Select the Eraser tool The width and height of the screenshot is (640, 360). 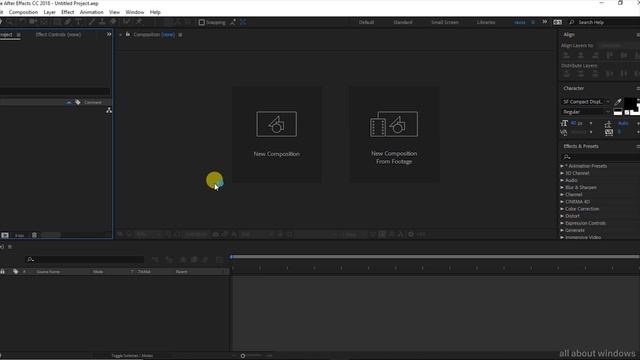pos(113,22)
